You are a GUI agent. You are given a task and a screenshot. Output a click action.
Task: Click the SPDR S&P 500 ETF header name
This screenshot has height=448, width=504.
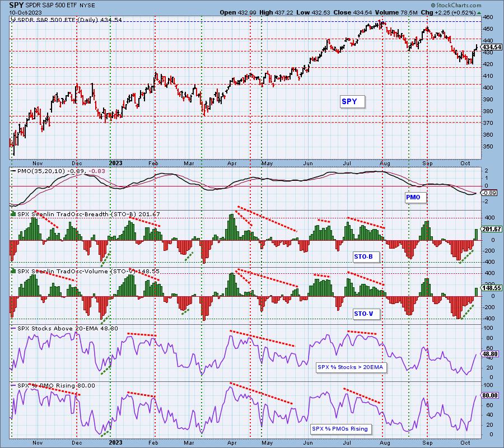pos(52,6)
